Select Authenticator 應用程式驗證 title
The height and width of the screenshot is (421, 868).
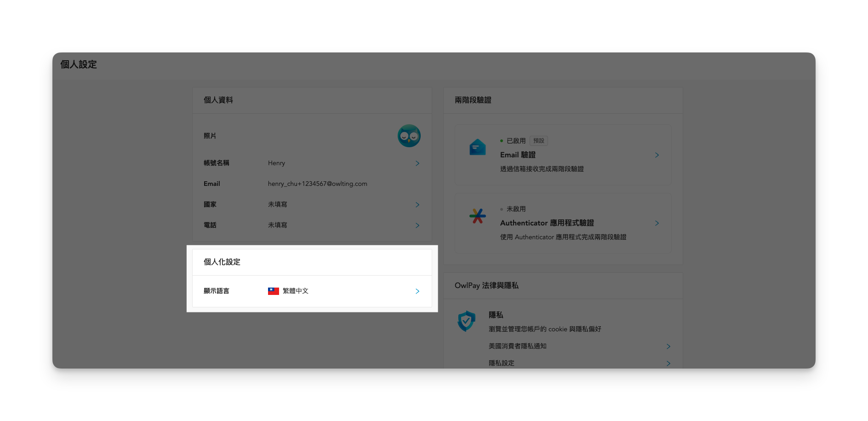pyautogui.click(x=547, y=223)
